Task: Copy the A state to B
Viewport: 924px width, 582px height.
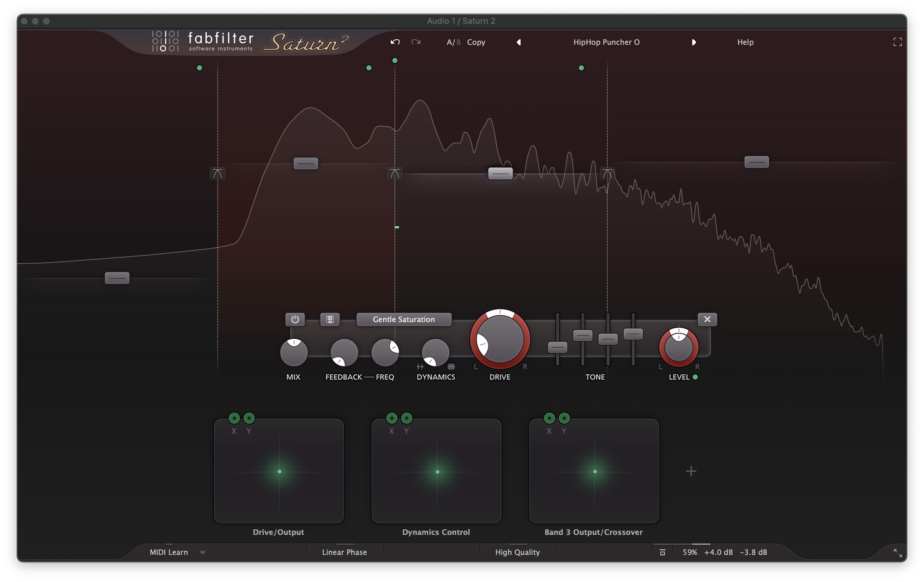Action: pyautogui.click(x=476, y=42)
